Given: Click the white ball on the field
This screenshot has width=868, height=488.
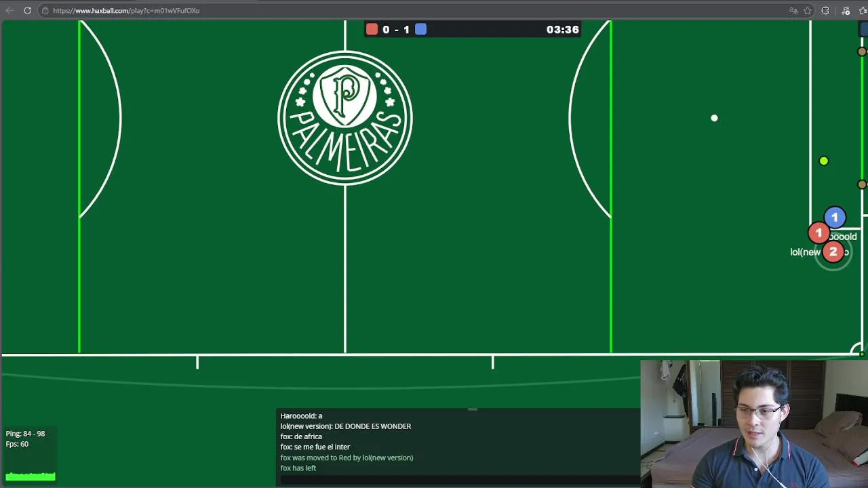Looking at the screenshot, I should click(x=714, y=118).
